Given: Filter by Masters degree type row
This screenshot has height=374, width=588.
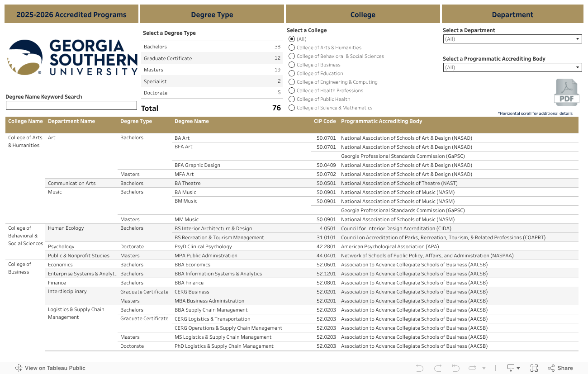Looking at the screenshot, I should click(x=212, y=70).
